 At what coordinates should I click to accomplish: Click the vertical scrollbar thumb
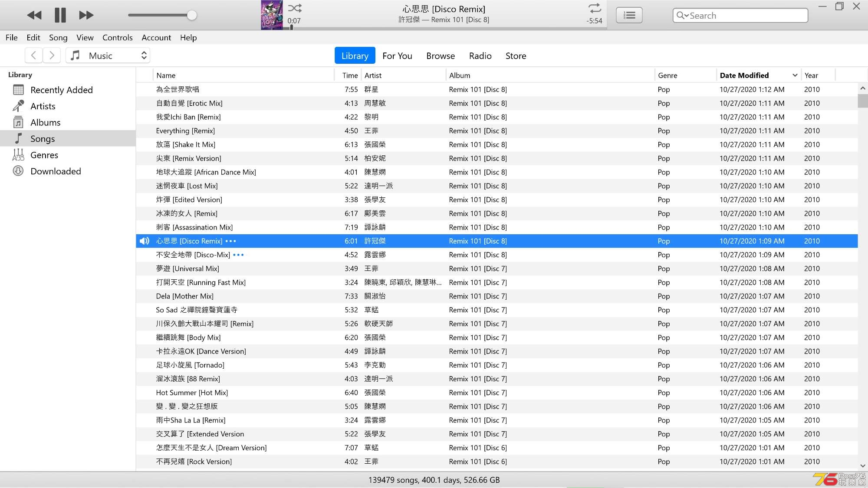click(863, 101)
